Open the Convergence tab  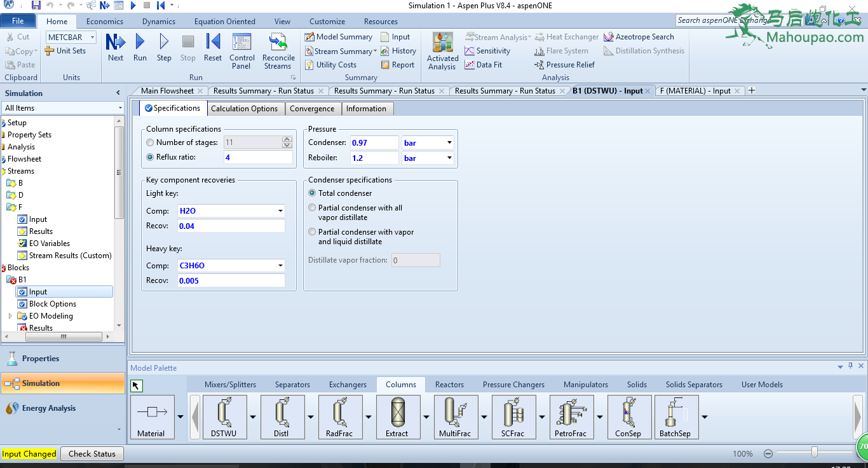(x=312, y=109)
